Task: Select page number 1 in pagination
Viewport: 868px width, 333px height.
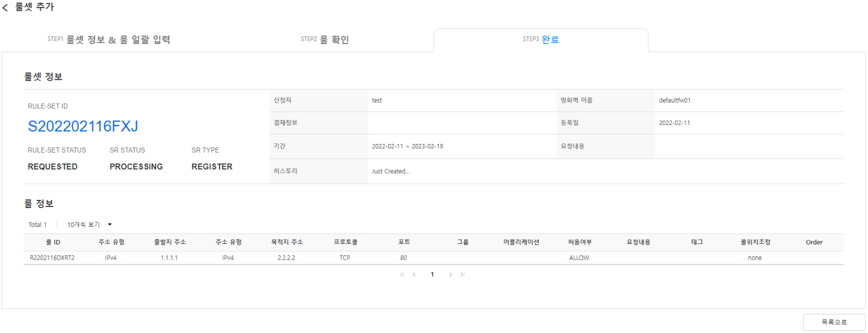Action: (x=432, y=274)
